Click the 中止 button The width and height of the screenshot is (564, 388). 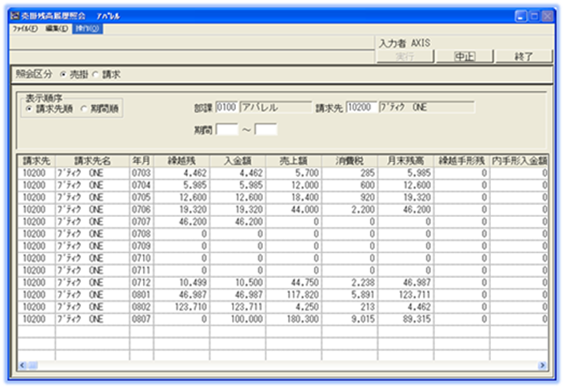click(x=464, y=56)
